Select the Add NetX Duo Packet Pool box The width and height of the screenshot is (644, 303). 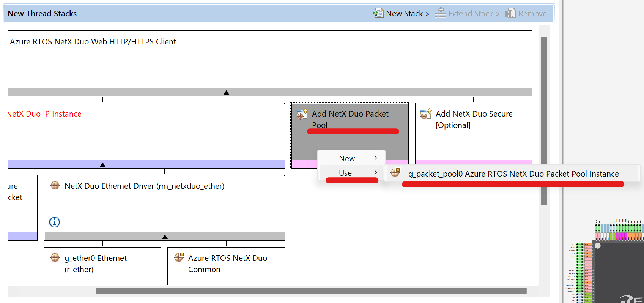coord(350,136)
